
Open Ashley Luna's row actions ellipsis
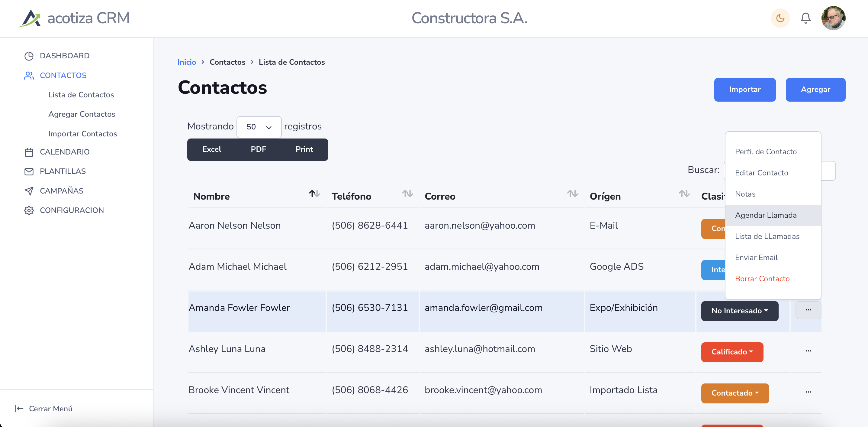[x=808, y=351]
